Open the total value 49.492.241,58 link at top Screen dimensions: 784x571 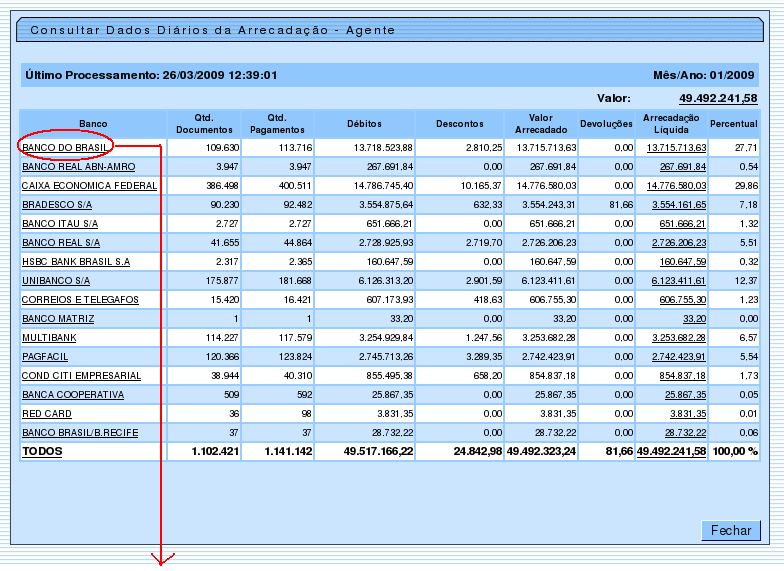717,98
